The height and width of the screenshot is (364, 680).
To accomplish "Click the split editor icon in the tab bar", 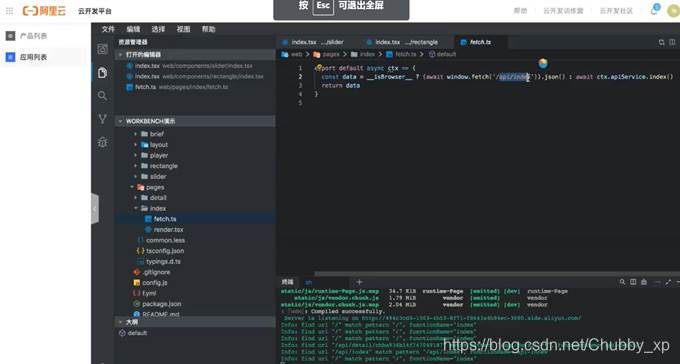I will pos(661,42).
